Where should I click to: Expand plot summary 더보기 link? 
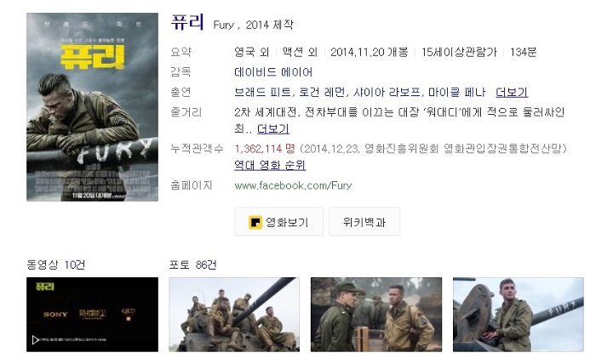click(x=273, y=128)
